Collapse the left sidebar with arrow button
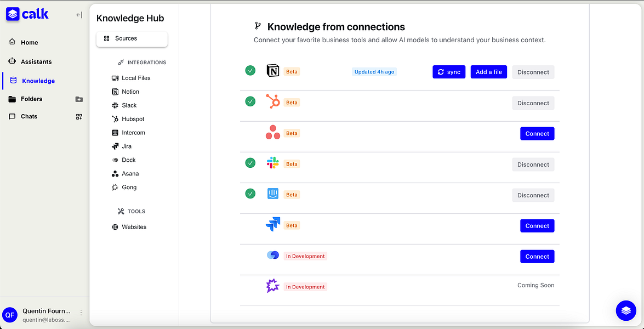Screen dimensions: 644x329 (x=79, y=15)
